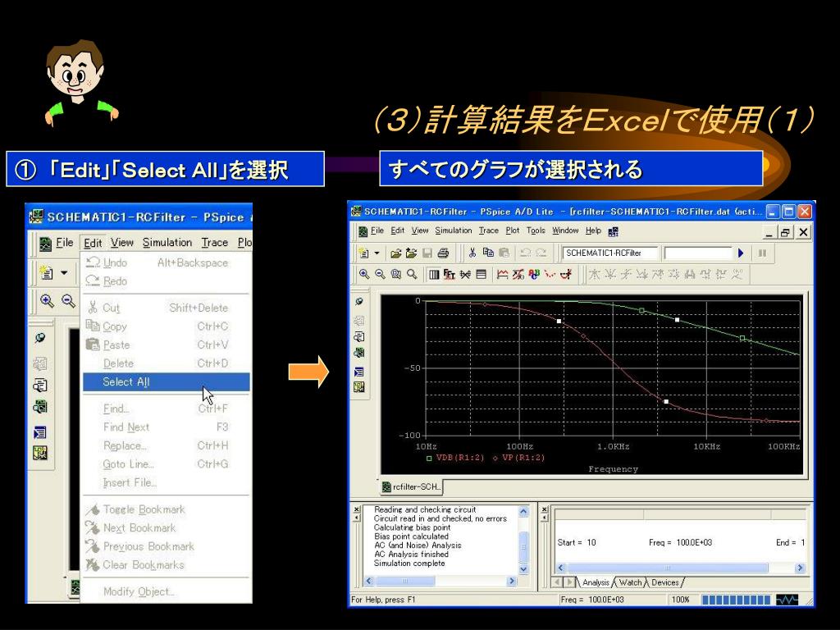Click the third icon in right sidebar
Viewport: 840px width, 630px height.
[x=359, y=337]
